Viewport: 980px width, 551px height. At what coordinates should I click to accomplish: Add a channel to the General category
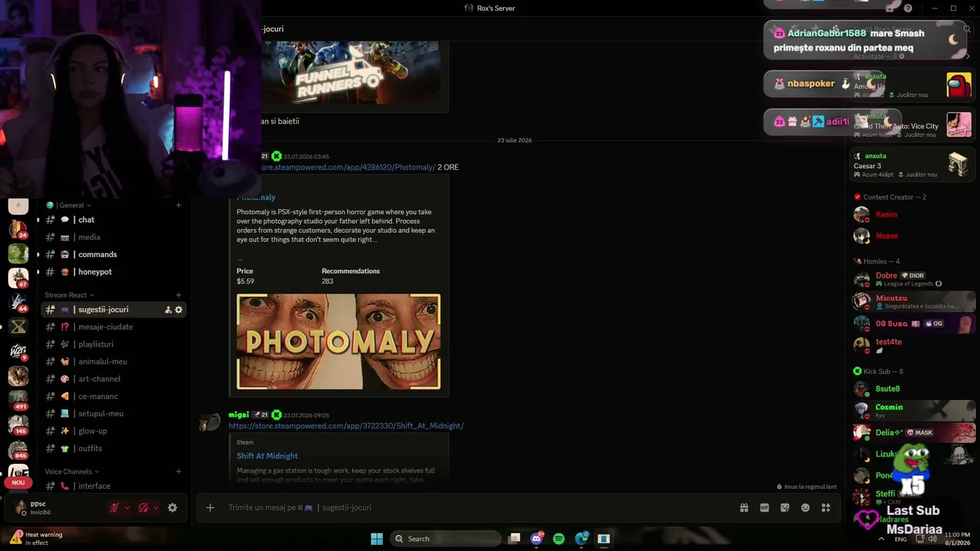(x=178, y=205)
